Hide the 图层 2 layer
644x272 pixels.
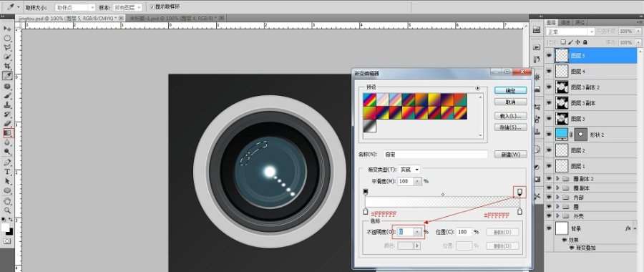(x=549, y=150)
